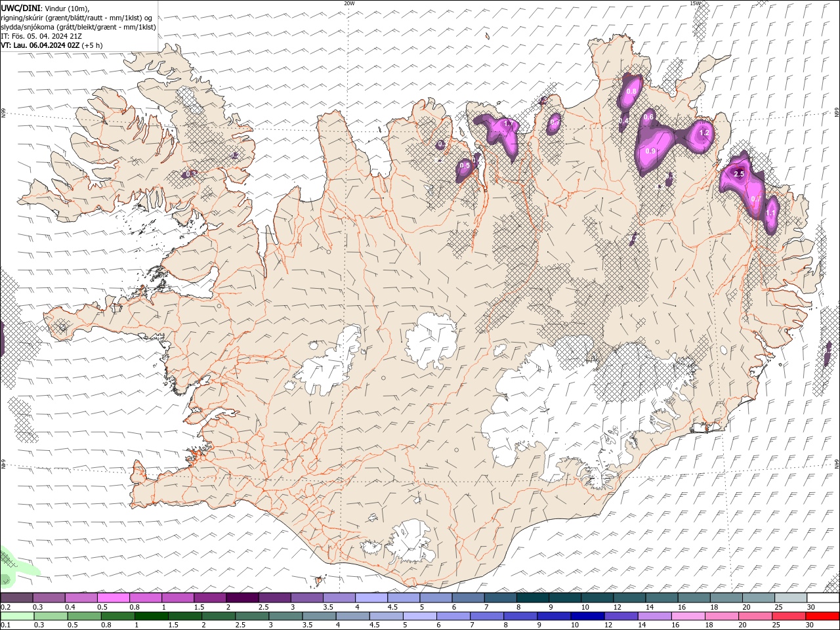
Task: Pick lower legend swatch starting at 25
Action: click(x=789, y=616)
